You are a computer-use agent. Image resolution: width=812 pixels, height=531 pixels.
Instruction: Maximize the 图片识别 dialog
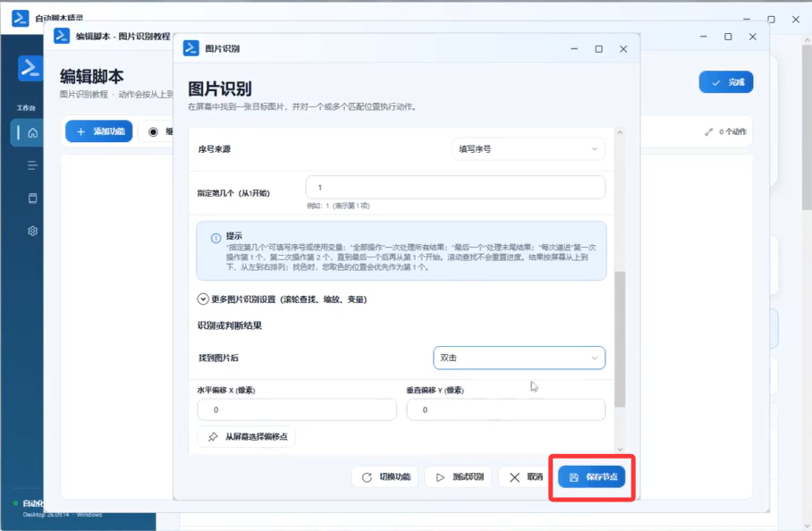(x=598, y=48)
